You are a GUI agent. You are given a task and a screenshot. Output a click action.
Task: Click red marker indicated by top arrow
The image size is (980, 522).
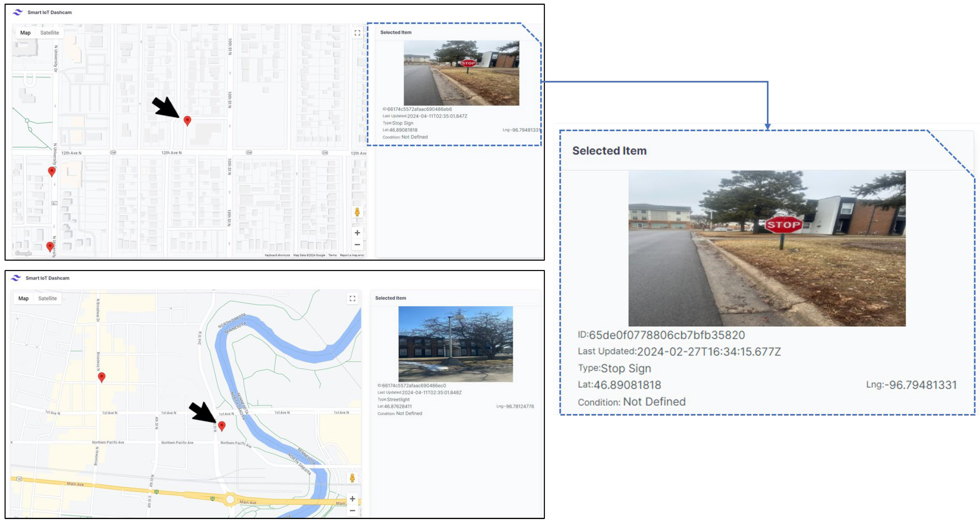click(x=187, y=120)
